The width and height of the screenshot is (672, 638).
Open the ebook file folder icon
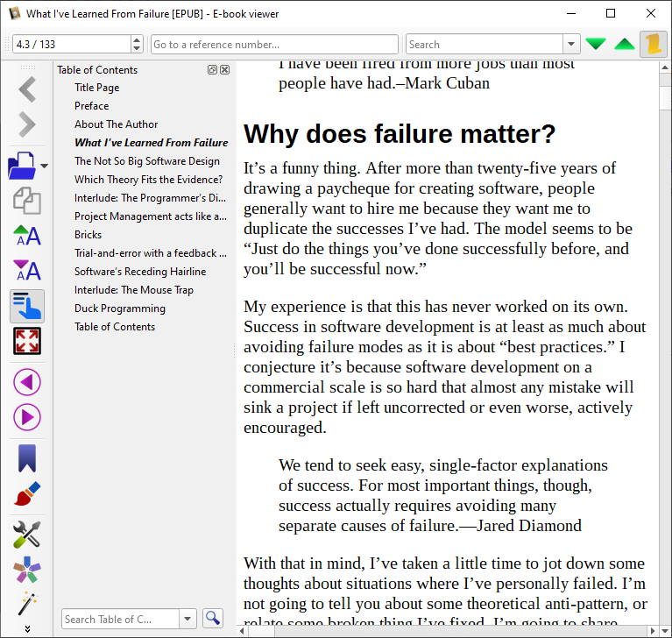(22, 166)
